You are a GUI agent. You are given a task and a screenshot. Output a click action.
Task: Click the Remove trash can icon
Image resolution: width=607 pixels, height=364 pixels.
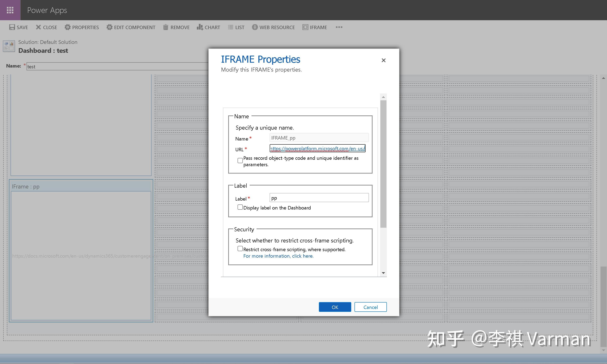(x=166, y=27)
